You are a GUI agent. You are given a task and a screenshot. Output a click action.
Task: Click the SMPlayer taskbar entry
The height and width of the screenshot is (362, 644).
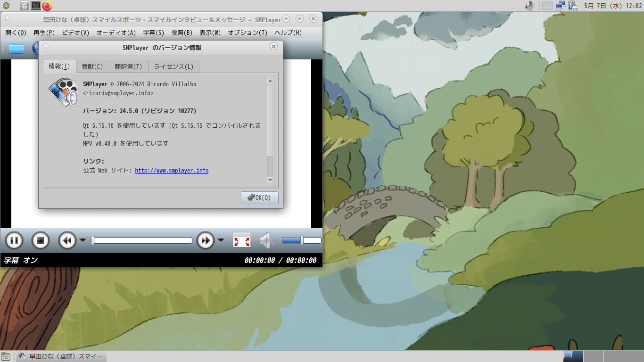tap(60, 356)
